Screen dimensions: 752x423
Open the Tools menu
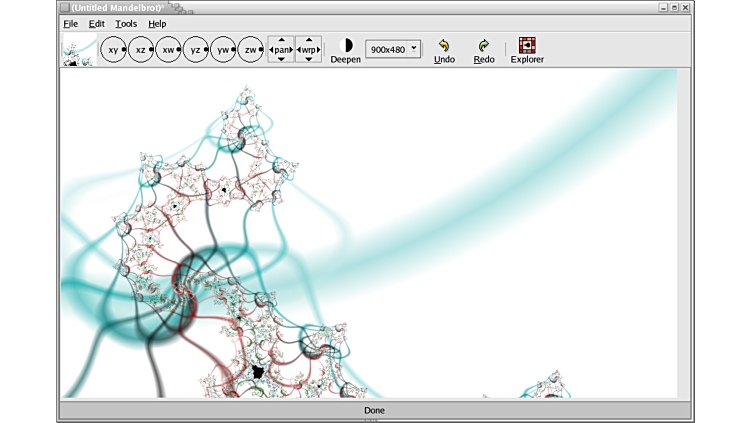[126, 23]
